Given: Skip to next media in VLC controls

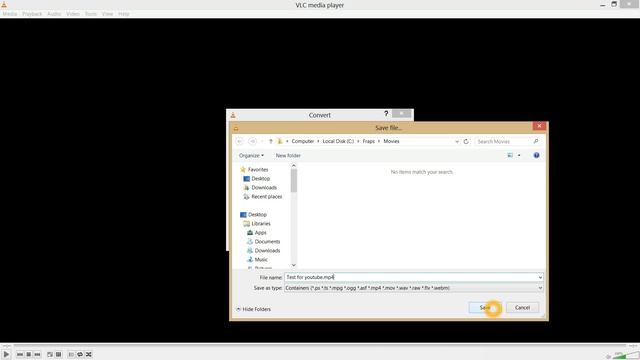Looking at the screenshot, I should pyautogui.click(x=38, y=354).
